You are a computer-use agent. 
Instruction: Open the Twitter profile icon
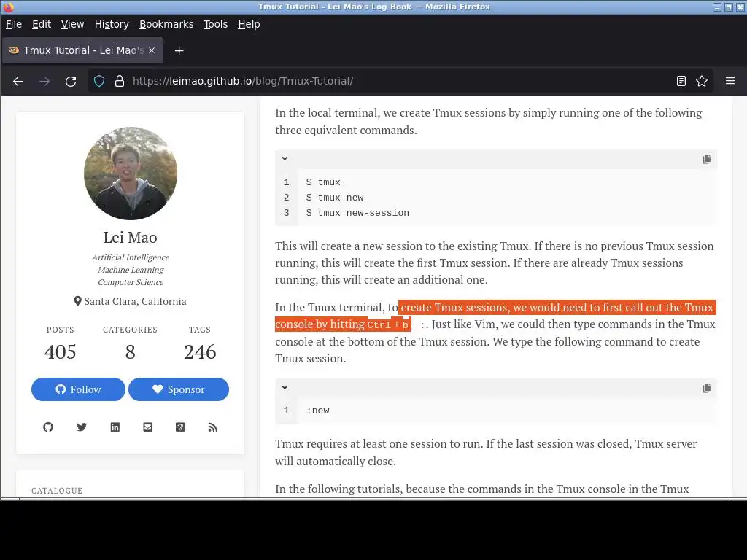82,427
